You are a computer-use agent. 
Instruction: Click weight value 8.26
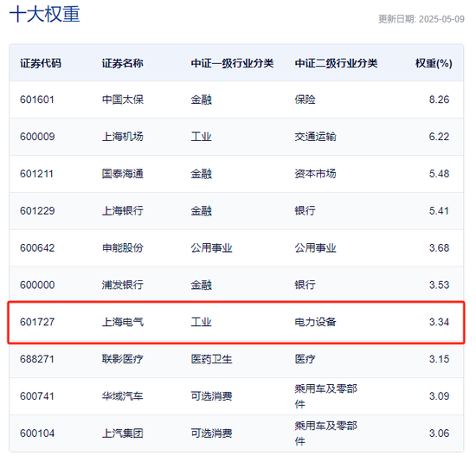(x=439, y=99)
